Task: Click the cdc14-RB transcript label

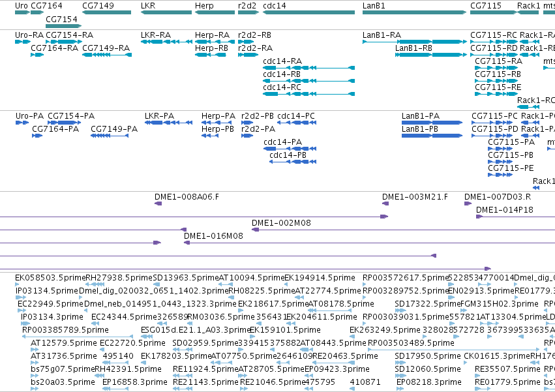Action: [282, 74]
